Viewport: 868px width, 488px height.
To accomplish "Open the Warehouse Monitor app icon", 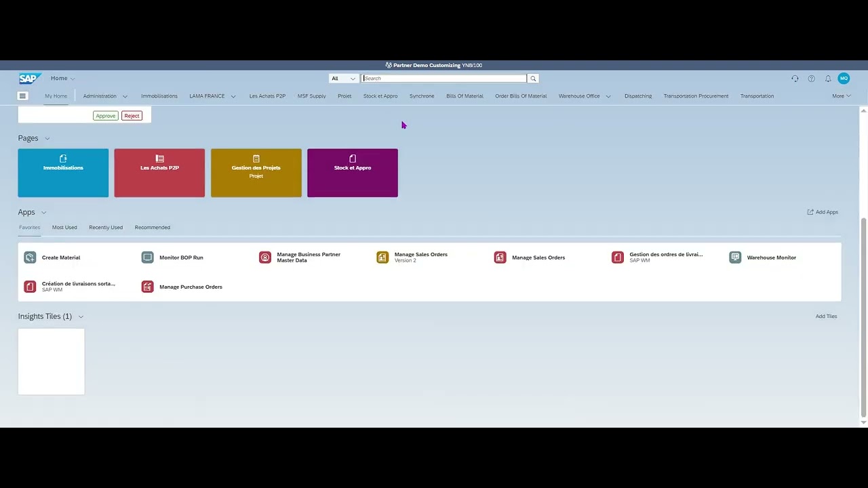I will [735, 258].
